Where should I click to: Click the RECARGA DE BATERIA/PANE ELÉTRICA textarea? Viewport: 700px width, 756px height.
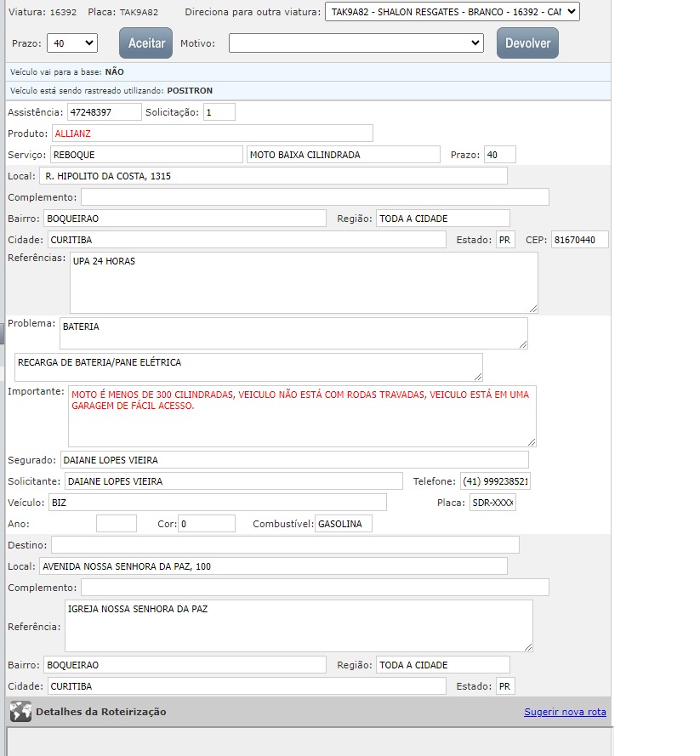248,367
